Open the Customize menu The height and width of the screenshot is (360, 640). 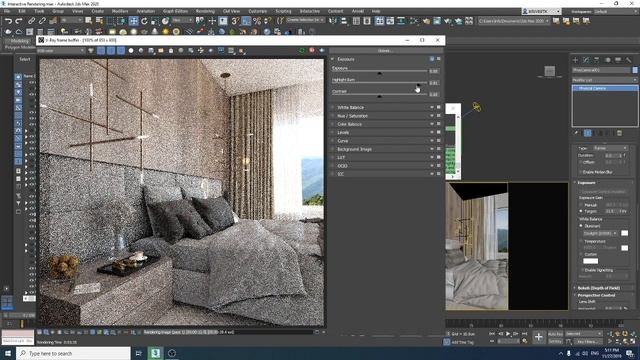258,11
